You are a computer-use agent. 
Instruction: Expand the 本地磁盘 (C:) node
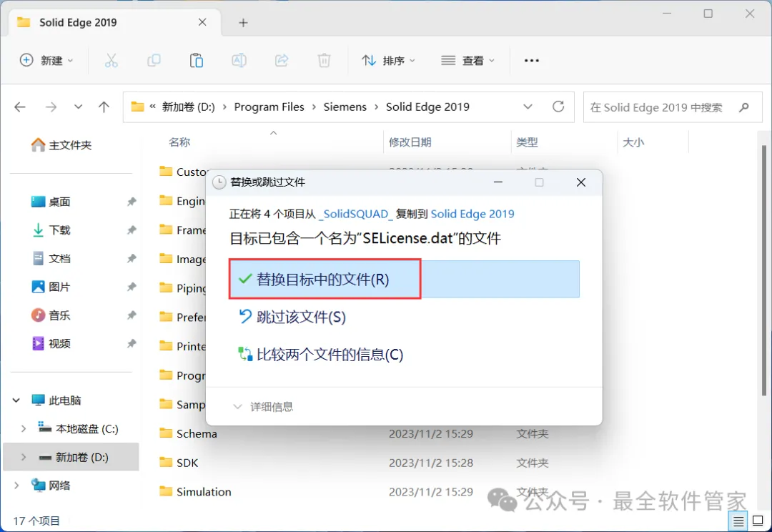[23, 428]
